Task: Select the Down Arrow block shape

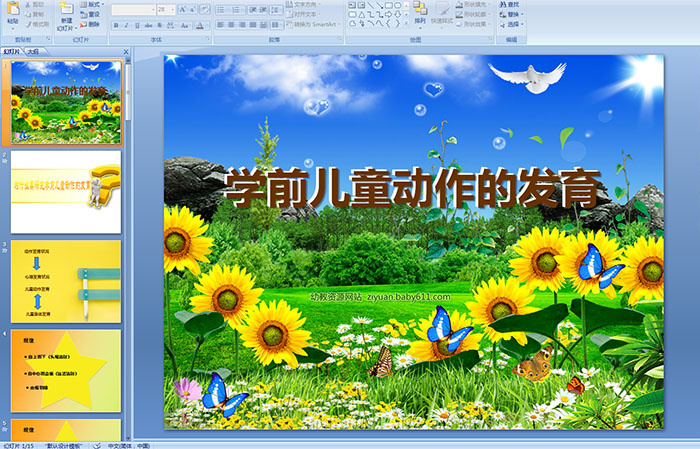Action: pos(398,15)
